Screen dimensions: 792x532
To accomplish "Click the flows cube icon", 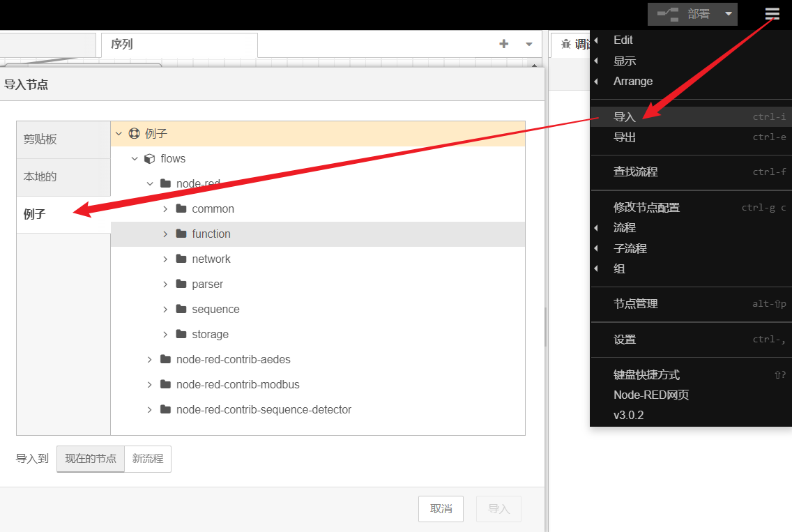I will pos(149,159).
